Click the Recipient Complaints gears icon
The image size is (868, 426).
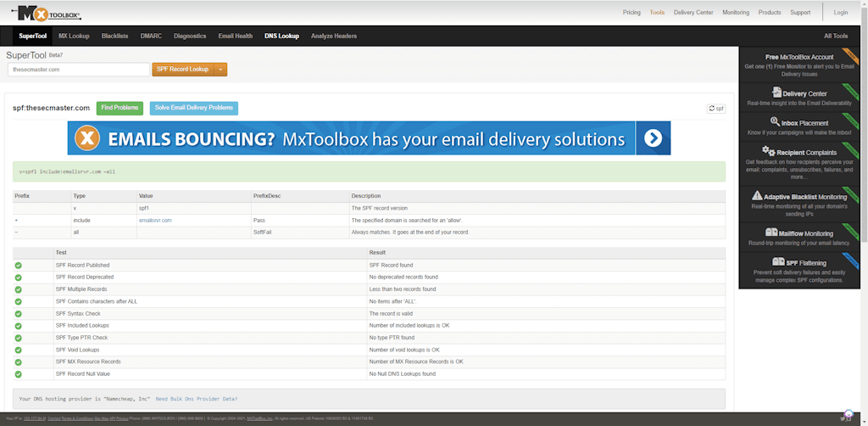768,151
